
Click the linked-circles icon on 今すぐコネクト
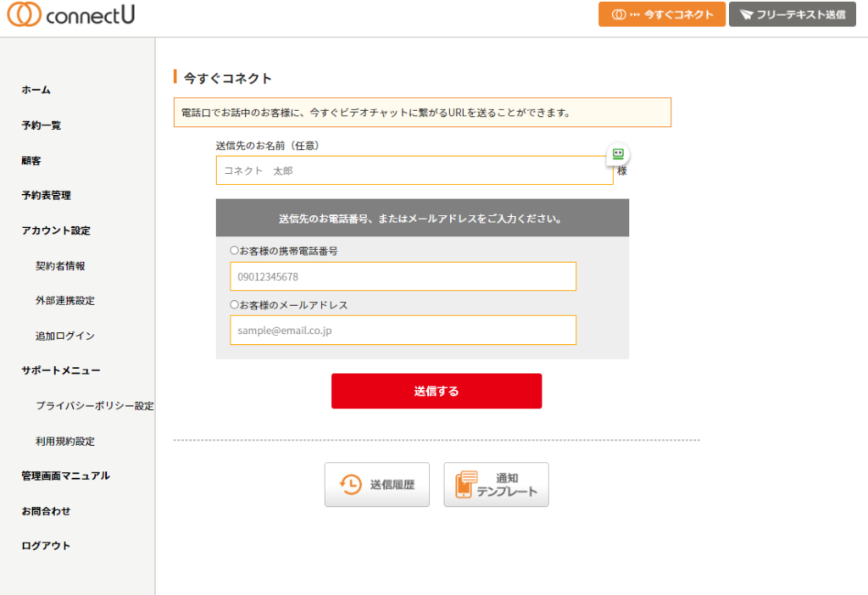click(x=619, y=14)
